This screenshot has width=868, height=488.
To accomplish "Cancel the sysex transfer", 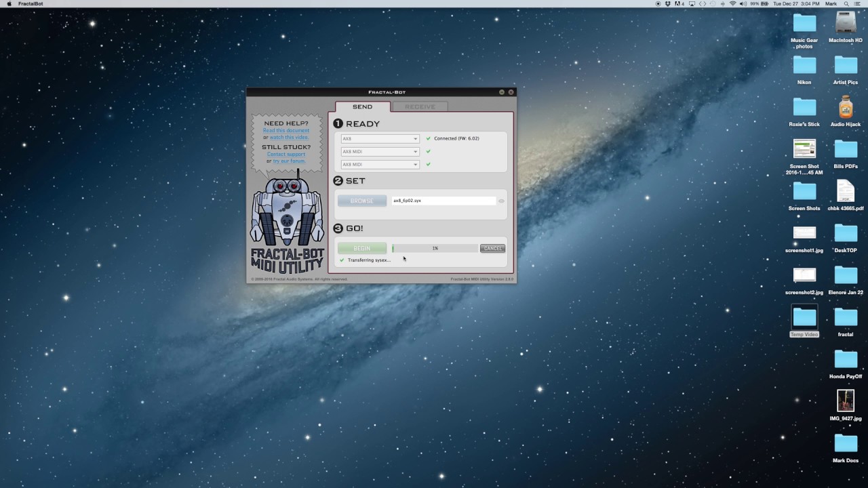I will (x=492, y=248).
